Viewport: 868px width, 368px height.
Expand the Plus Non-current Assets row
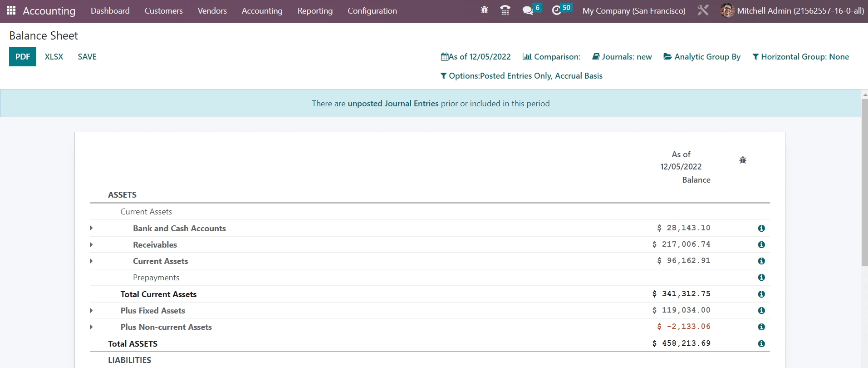(x=91, y=327)
